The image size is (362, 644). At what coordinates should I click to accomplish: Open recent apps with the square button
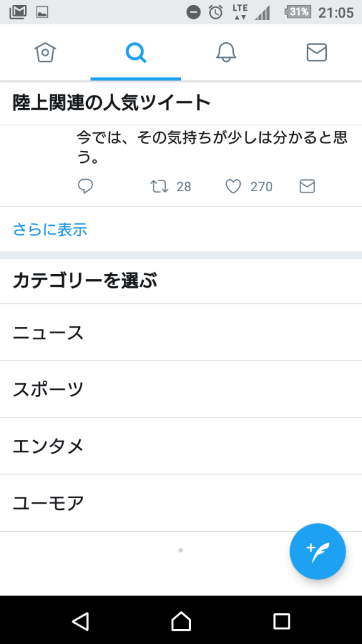pos(281,623)
